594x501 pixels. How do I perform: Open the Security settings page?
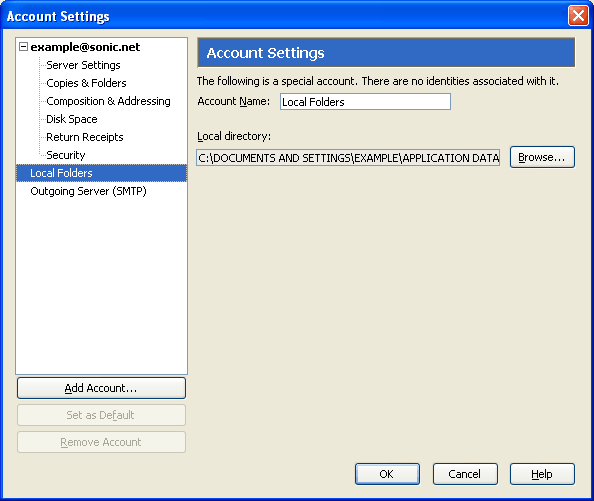(x=66, y=155)
